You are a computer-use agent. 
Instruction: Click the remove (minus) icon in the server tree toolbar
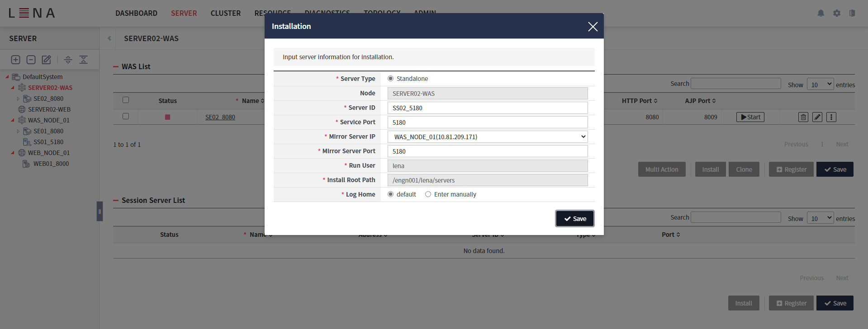(x=31, y=60)
